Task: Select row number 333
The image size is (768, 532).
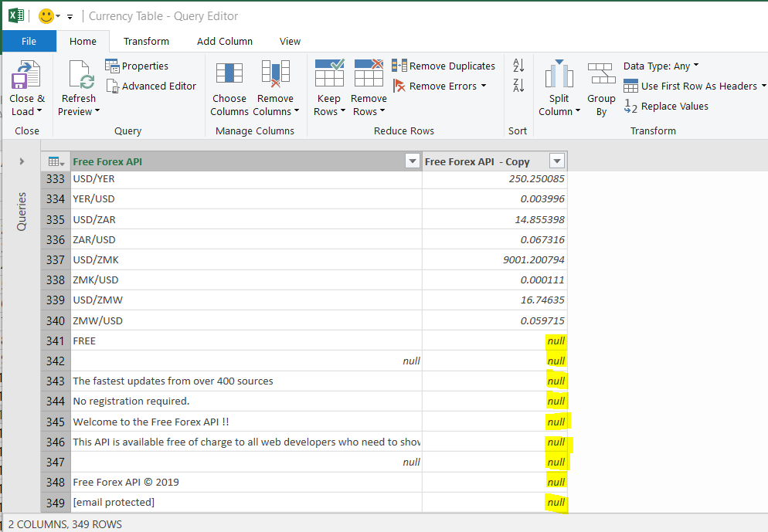Action: click(56, 179)
